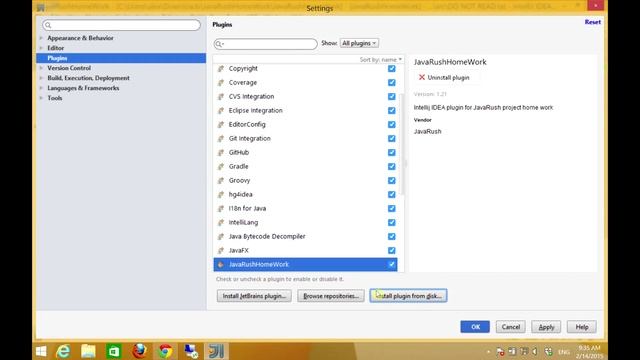Expand Build, Execution, Deployment section
Viewport: 640px width, 360px height.
(x=41, y=78)
